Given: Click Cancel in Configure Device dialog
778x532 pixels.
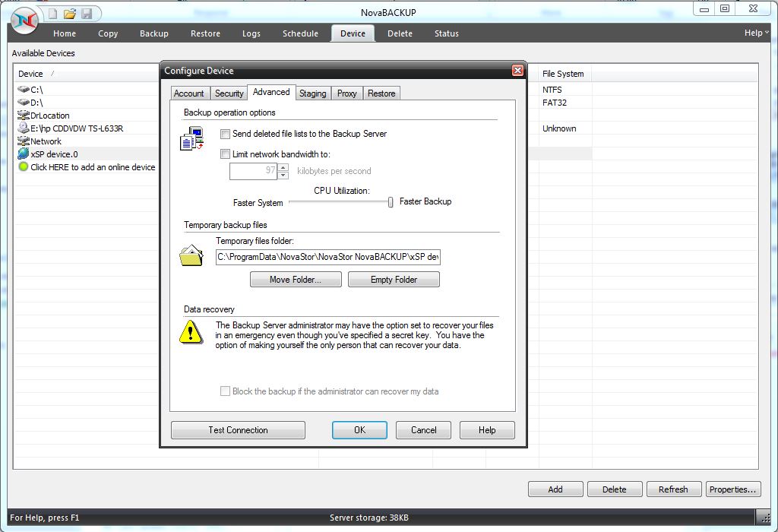Looking at the screenshot, I should click(424, 429).
